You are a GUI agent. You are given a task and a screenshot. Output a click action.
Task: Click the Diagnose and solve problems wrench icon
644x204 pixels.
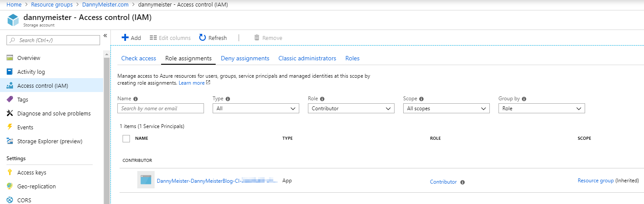pyautogui.click(x=10, y=114)
